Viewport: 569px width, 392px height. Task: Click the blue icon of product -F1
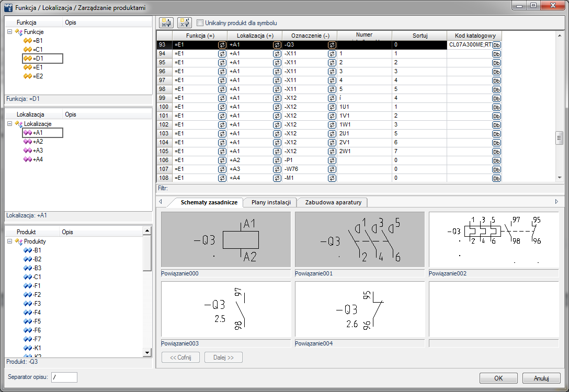[28, 286]
